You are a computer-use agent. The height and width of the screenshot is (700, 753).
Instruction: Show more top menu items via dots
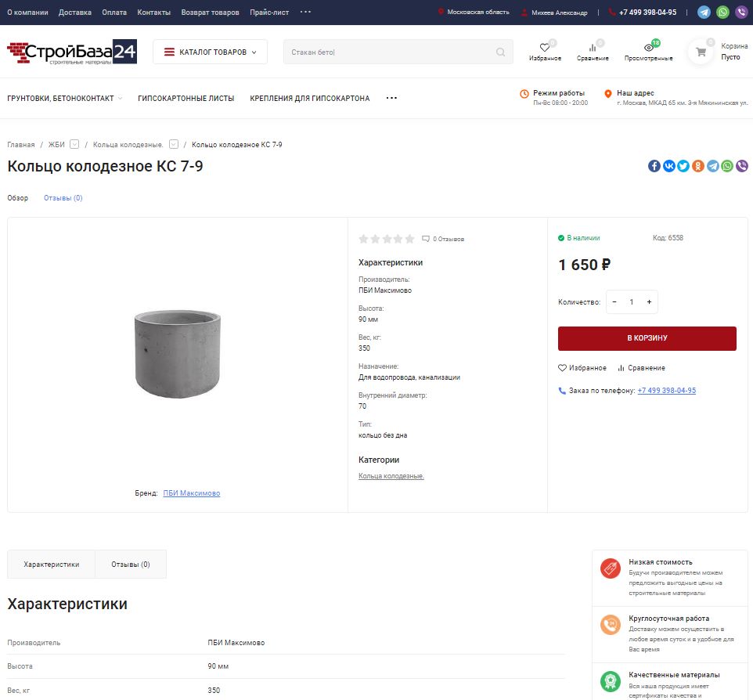coord(305,12)
